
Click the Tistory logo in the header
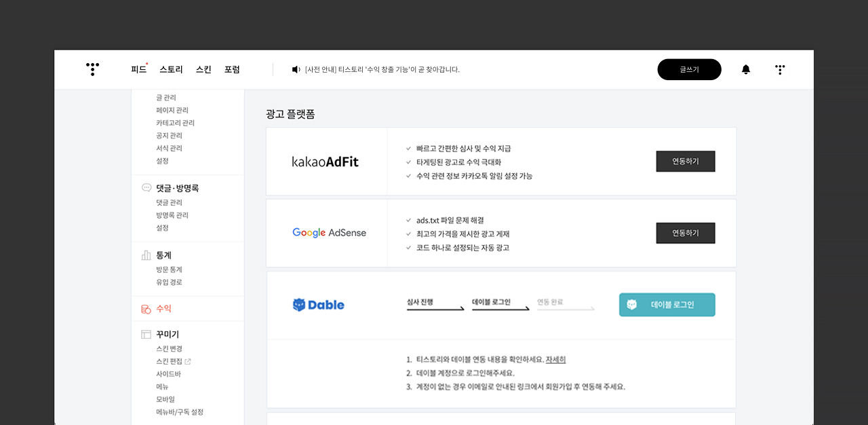pyautogui.click(x=93, y=69)
